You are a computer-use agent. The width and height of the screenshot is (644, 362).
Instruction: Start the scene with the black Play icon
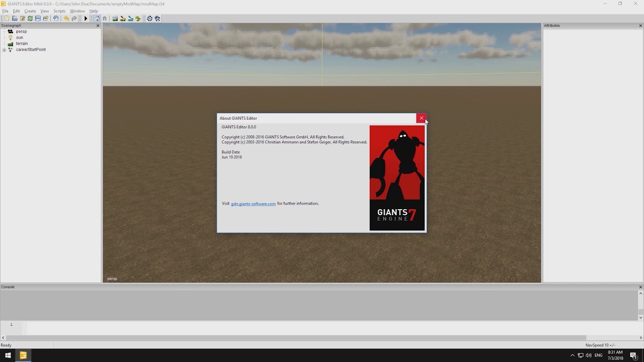click(86, 19)
